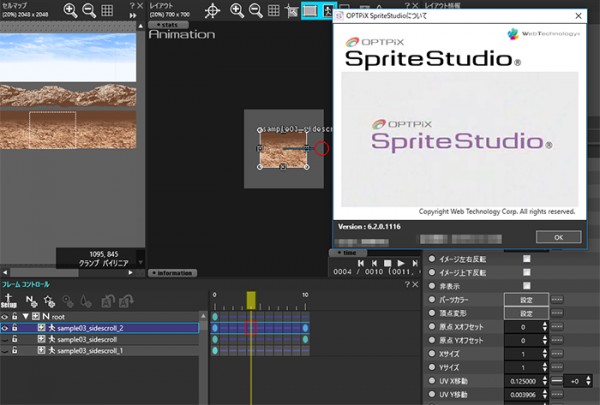Open options button beside parts color setting
600x405 pixels.
point(557,300)
